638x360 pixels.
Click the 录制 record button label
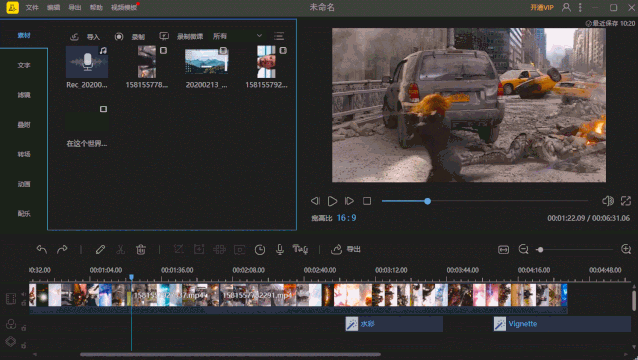click(138, 37)
